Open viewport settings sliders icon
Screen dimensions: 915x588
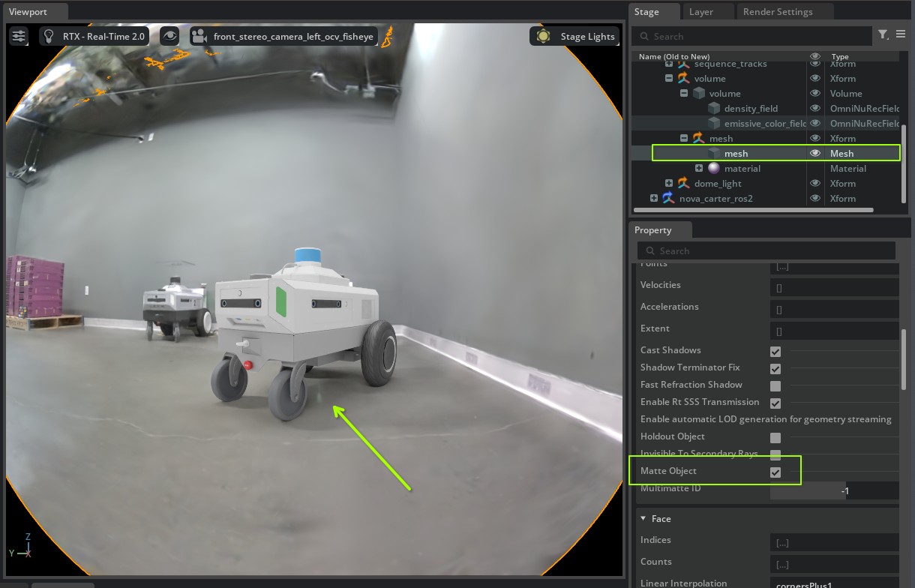coord(18,36)
